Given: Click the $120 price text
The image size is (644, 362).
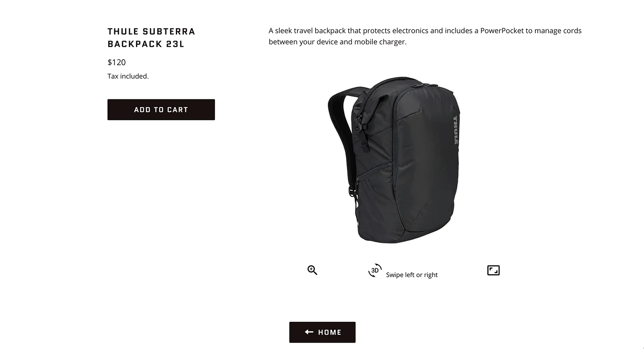Looking at the screenshot, I should (x=117, y=62).
